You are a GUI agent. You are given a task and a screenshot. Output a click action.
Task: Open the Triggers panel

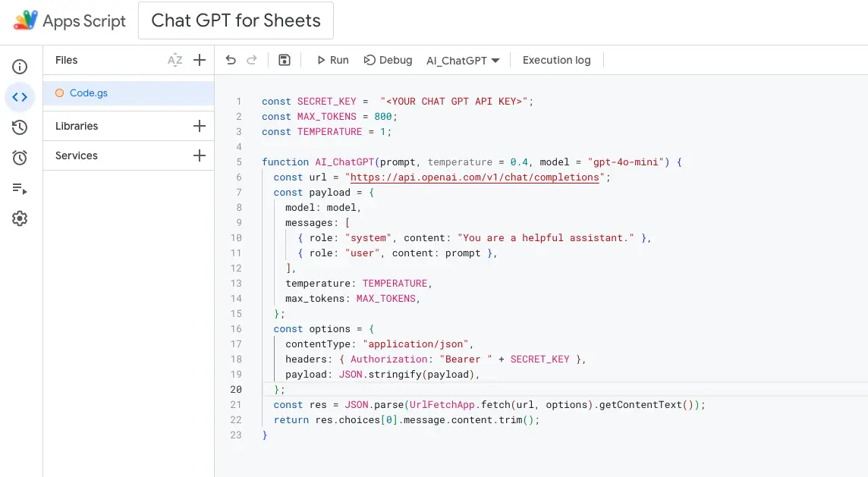click(x=20, y=157)
